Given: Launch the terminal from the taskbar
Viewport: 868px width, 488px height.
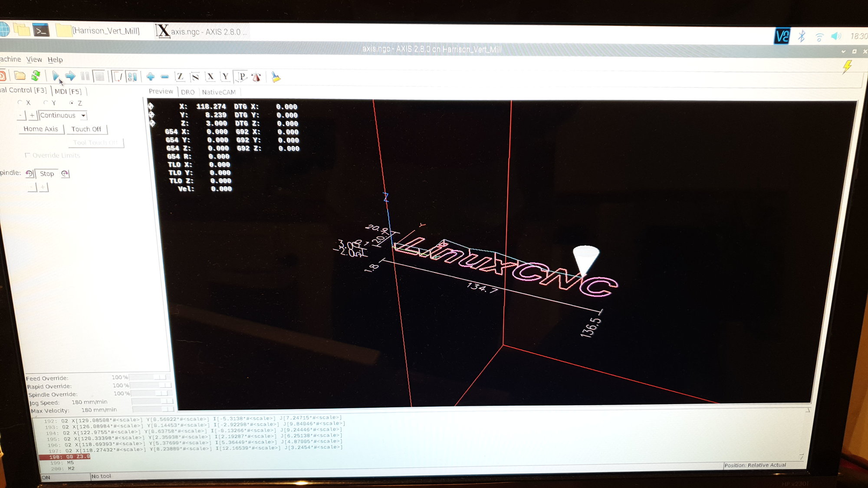Looking at the screenshot, I should point(41,30).
